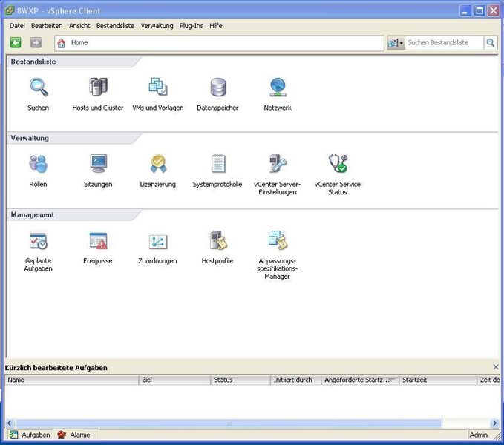The height and width of the screenshot is (445, 504).
Task: Click the Management section header
Action: pyautogui.click(x=33, y=215)
